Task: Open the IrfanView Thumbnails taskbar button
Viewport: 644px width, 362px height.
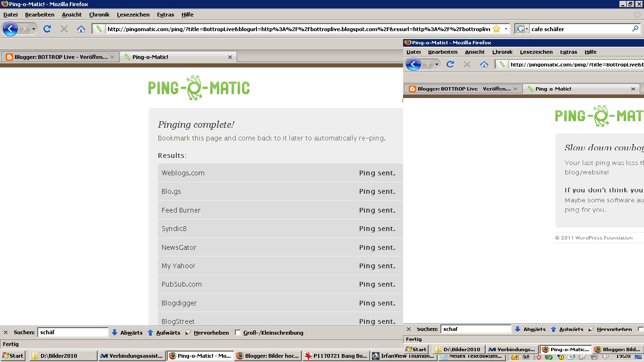Action: tap(404, 355)
